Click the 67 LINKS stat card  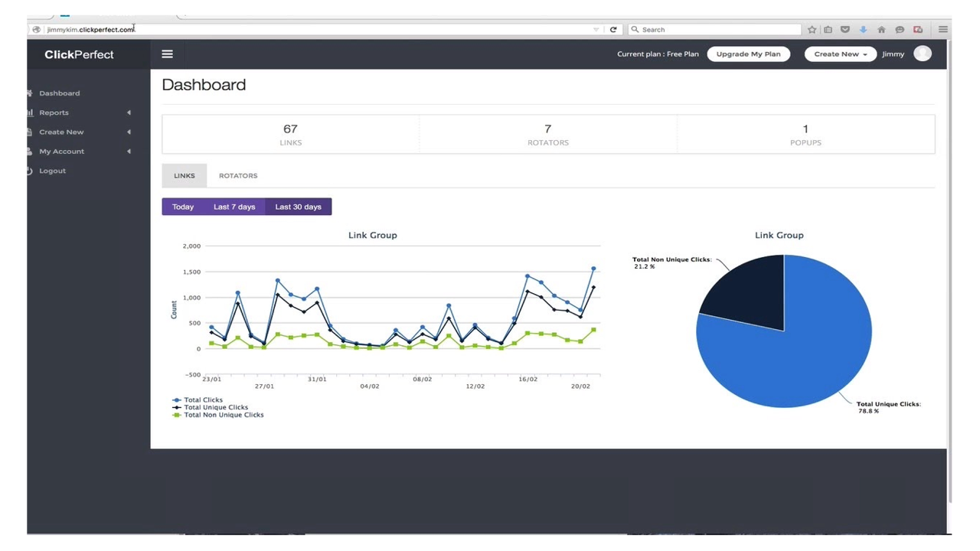click(290, 134)
